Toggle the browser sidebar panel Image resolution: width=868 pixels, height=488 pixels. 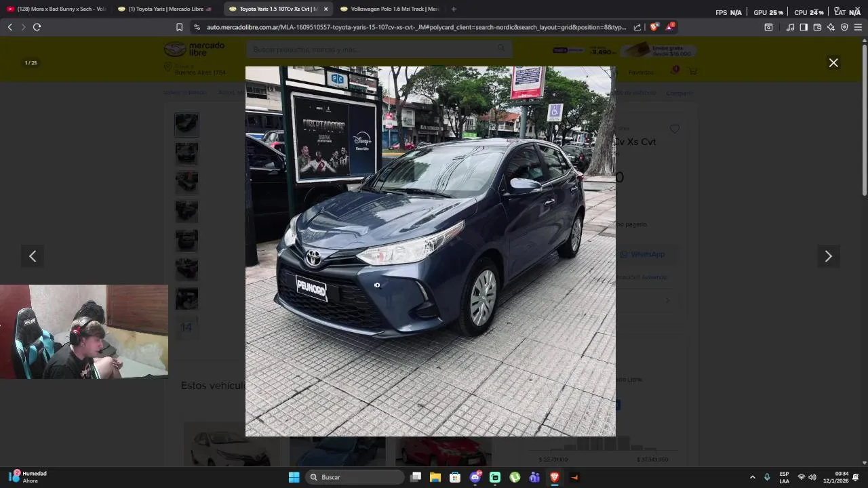(x=804, y=27)
